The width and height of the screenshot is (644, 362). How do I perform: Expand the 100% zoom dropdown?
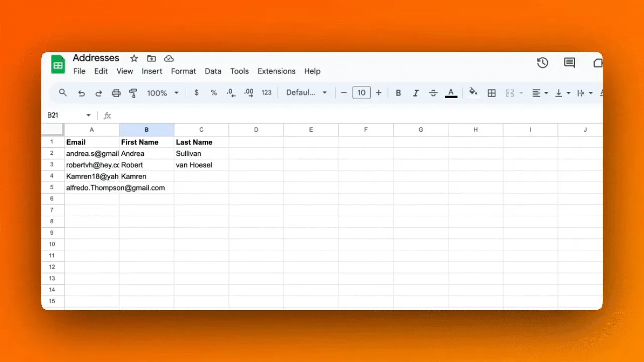(x=163, y=93)
